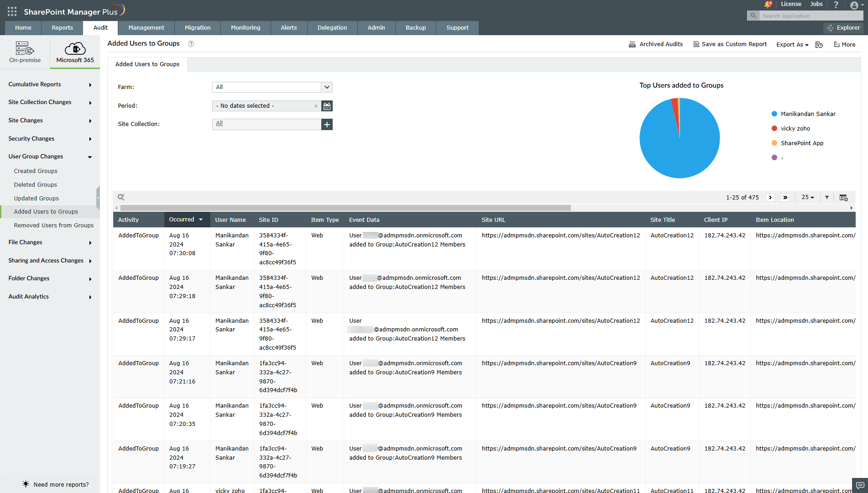868x493 pixels.
Task: Save as Custom Report
Action: [730, 44]
